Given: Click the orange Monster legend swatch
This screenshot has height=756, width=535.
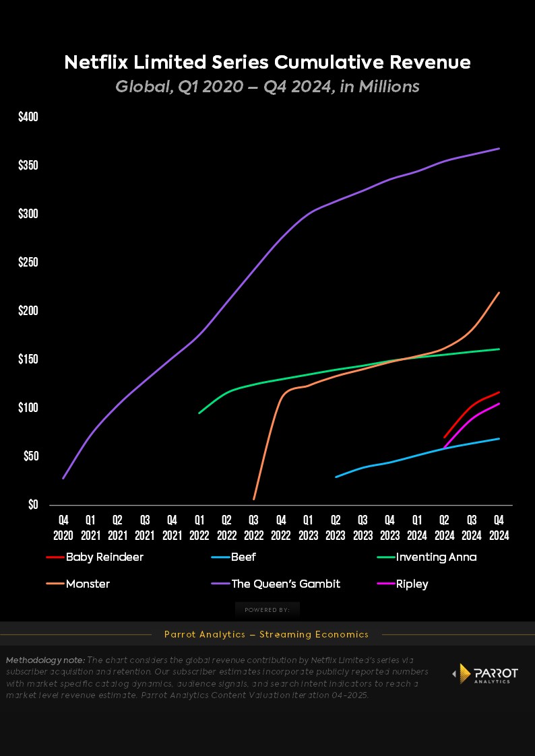Looking at the screenshot, I should tap(55, 584).
